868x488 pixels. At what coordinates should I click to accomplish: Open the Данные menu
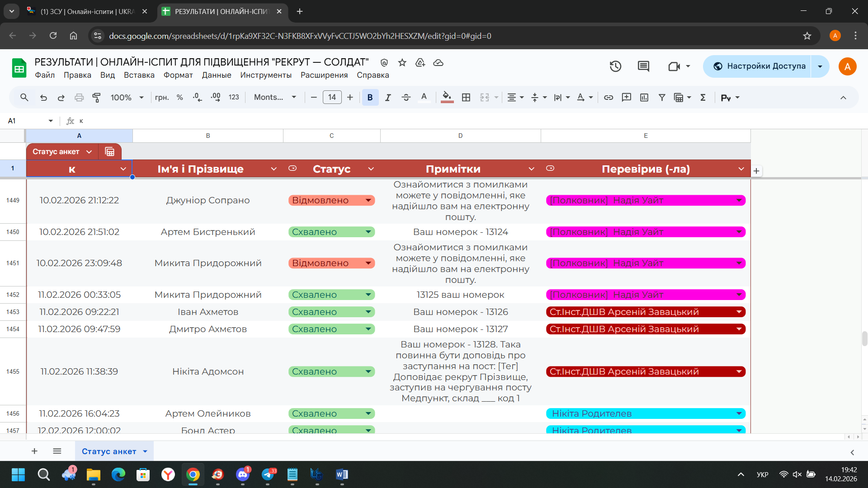[216, 75]
